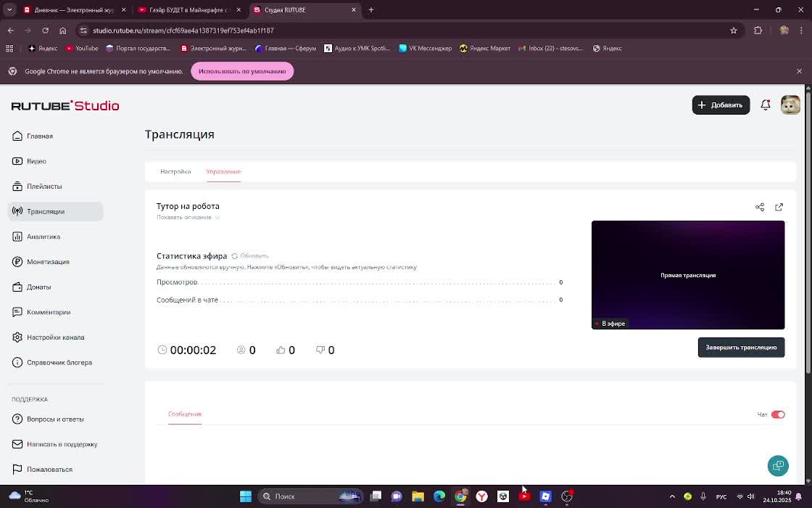The height and width of the screenshot is (508, 812).
Task: Click Обновить statistics
Action: 250,256
